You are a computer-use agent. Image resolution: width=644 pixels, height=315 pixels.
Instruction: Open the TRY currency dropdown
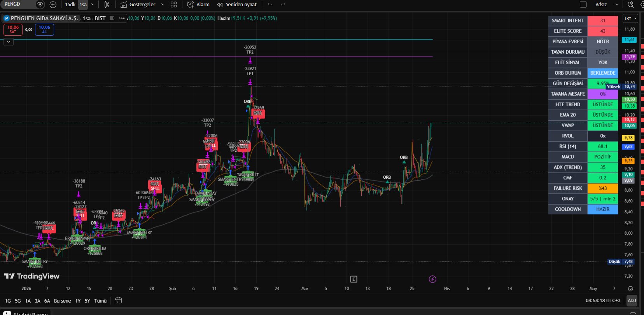click(x=630, y=18)
